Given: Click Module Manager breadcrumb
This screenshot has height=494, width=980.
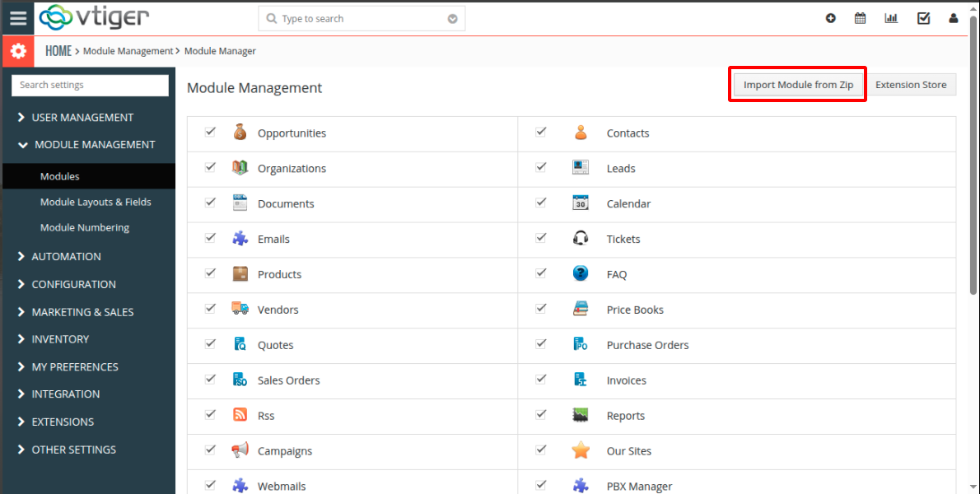Looking at the screenshot, I should click(x=220, y=51).
